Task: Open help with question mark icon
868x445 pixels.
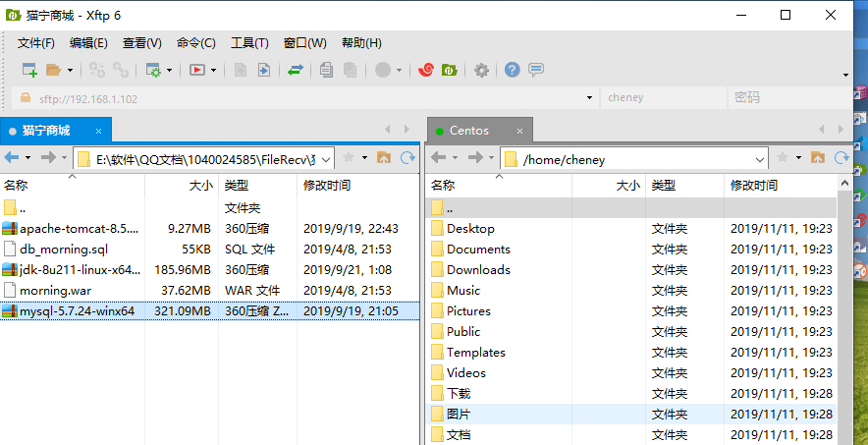Action: 513,70
